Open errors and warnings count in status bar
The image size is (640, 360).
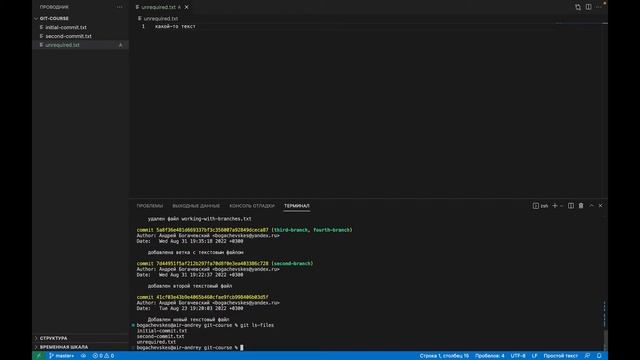pos(103,356)
